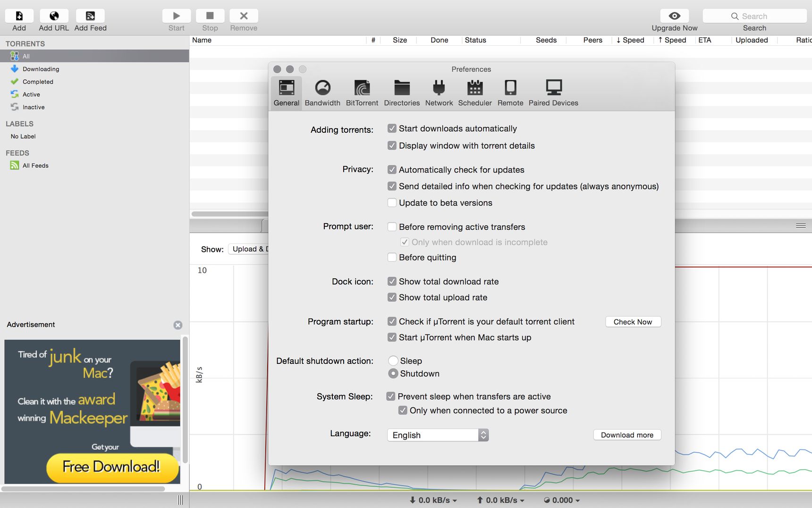Click the Add Feed RSS icon

coord(90,16)
